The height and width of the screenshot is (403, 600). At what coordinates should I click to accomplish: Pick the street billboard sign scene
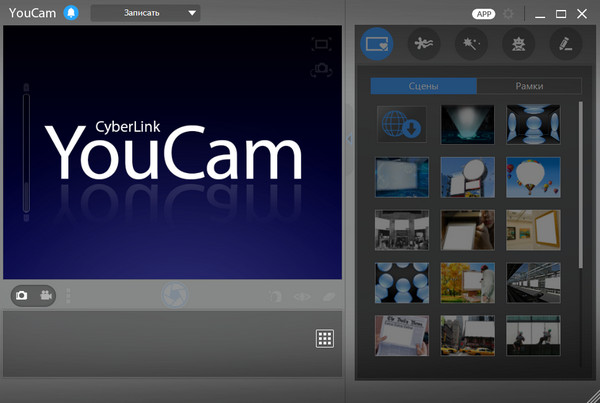tap(467, 177)
